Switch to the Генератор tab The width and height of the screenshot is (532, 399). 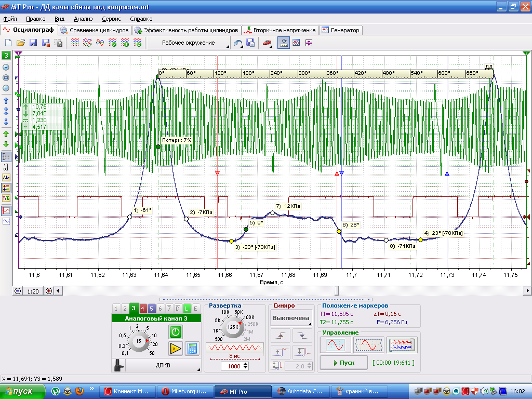coord(341,30)
